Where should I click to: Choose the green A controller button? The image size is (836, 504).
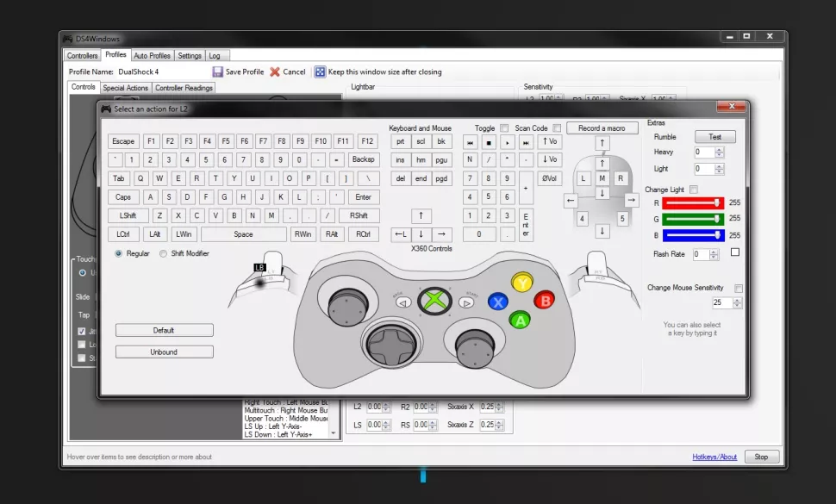coord(520,320)
